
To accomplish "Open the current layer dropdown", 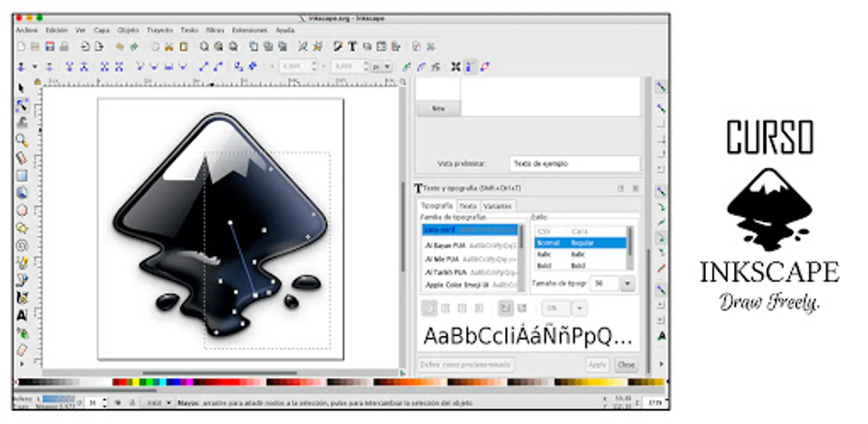I will 158,403.
